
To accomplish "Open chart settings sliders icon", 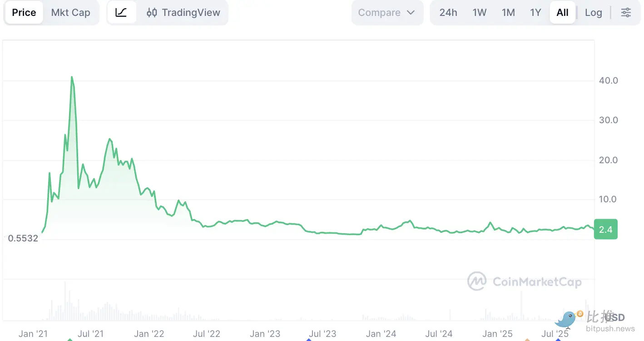I will [626, 12].
